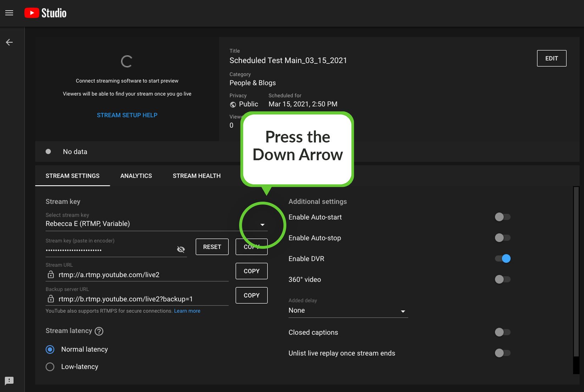Toggle Closed captions on
This screenshot has width=584, height=392.
point(502,332)
